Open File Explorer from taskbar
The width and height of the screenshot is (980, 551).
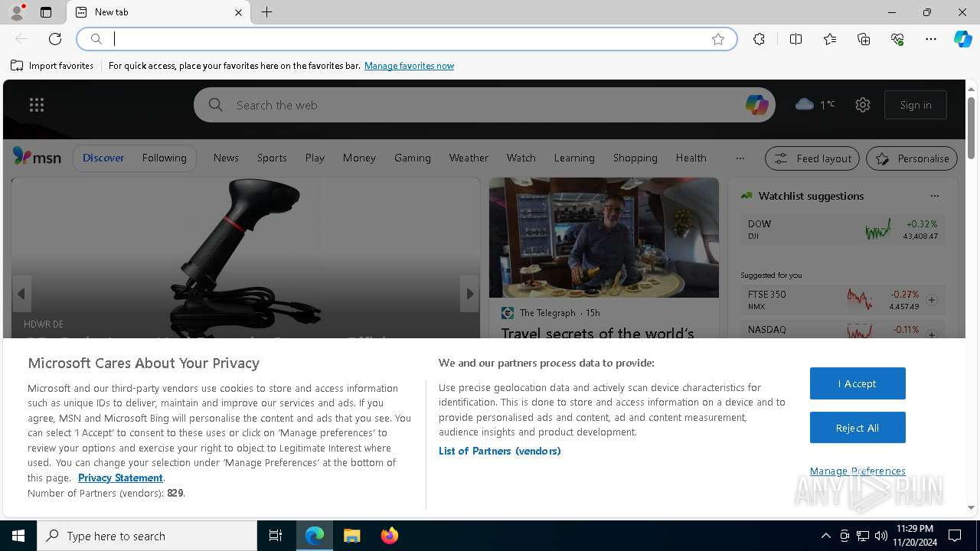[x=351, y=536]
